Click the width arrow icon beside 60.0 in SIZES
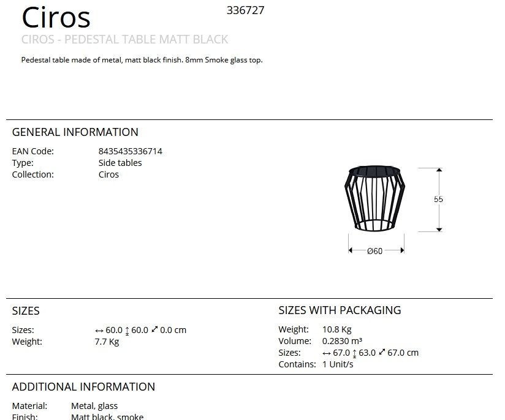 (x=99, y=331)
